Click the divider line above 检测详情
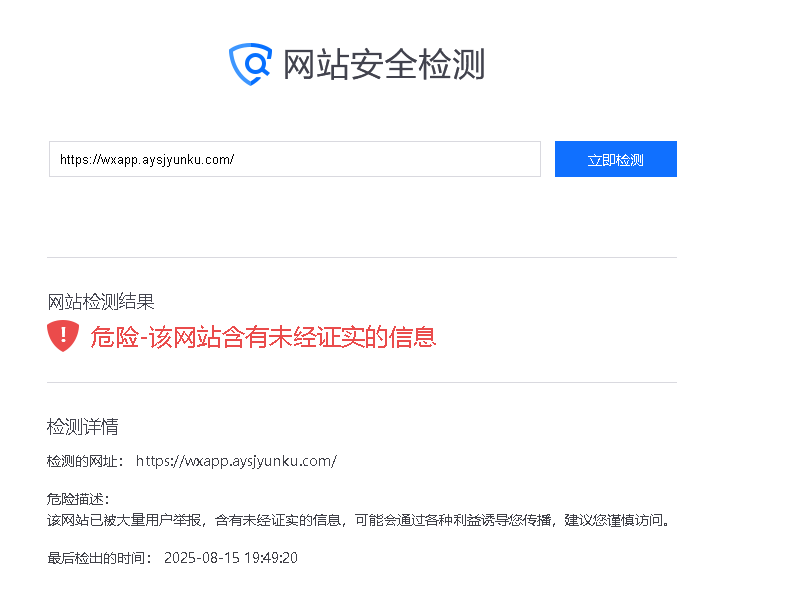The image size is (786, 600). [x=362, y=382]
